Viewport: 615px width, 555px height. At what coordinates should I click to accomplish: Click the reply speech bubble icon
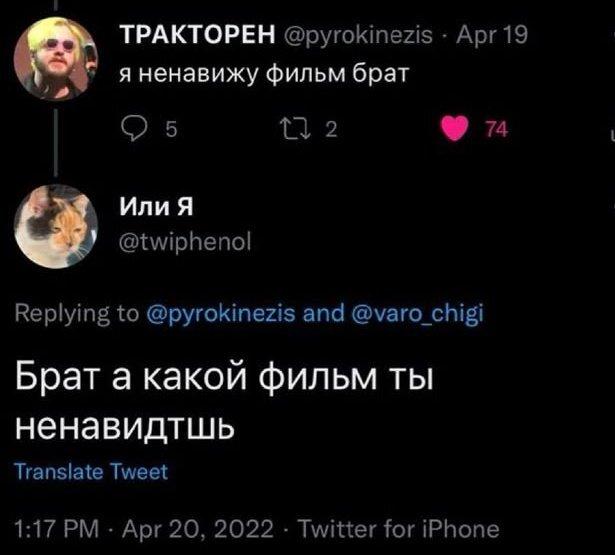click(130, 127)
